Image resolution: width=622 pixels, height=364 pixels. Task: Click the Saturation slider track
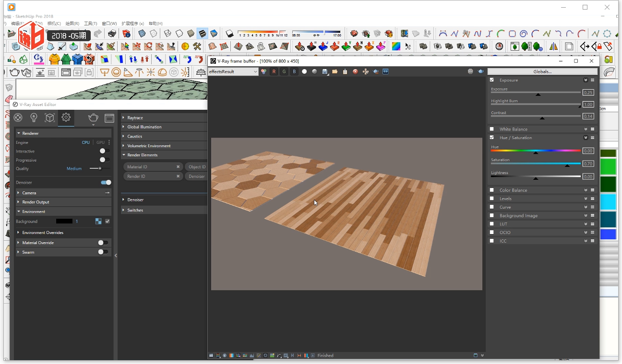pyautogui.click(x=536, y=164)
